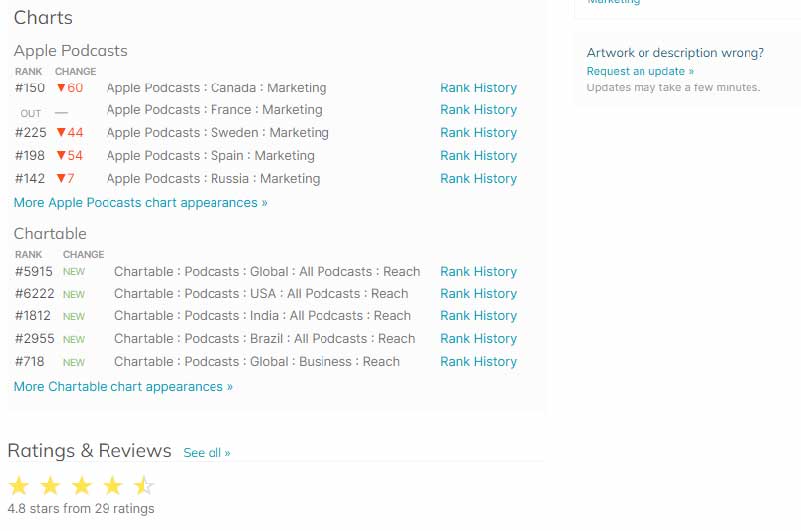Click the #225 rank value
Screen dimensions: 801x531
(x=31, y=133)
